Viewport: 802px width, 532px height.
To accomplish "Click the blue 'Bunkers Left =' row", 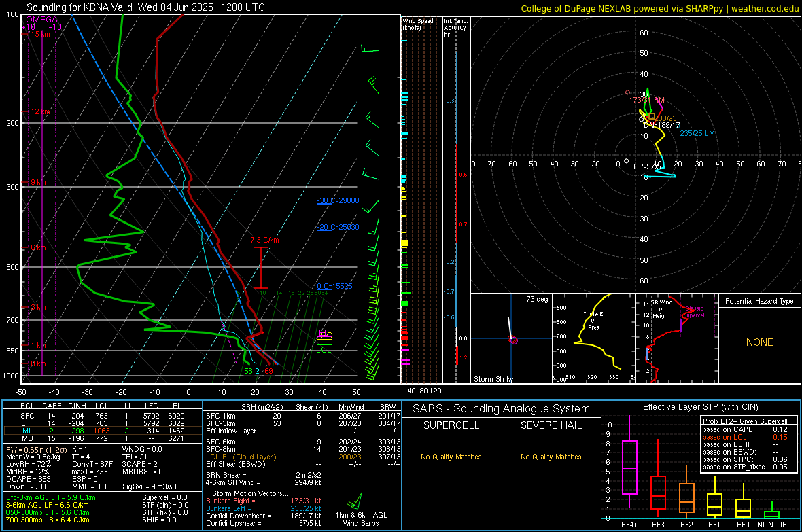I will coord(264,508).
